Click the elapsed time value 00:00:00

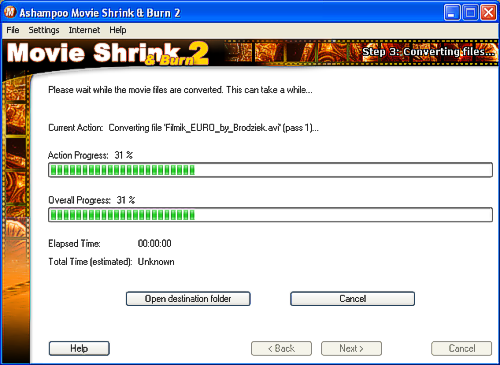coord(154,243)
